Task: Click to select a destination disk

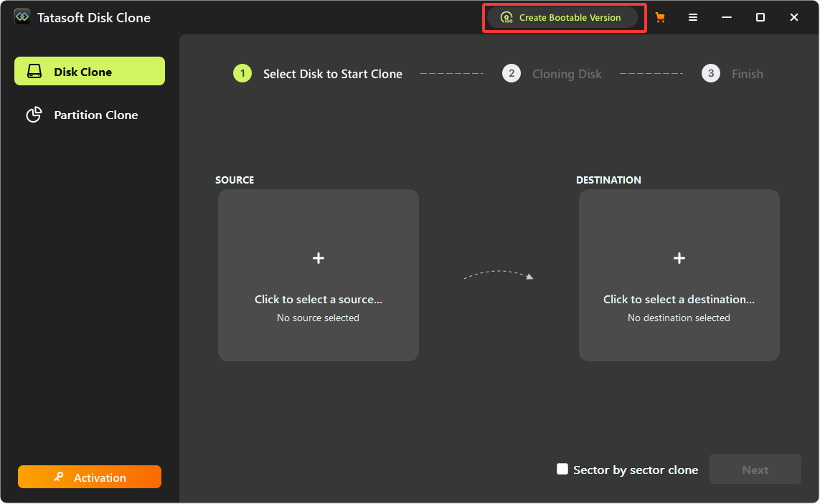Action: (x=679, y=275)
